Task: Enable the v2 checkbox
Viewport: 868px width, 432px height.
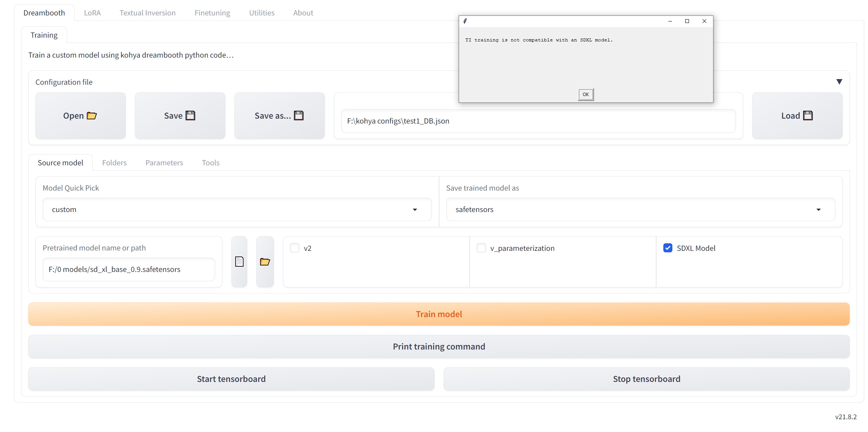Action: 295,248
